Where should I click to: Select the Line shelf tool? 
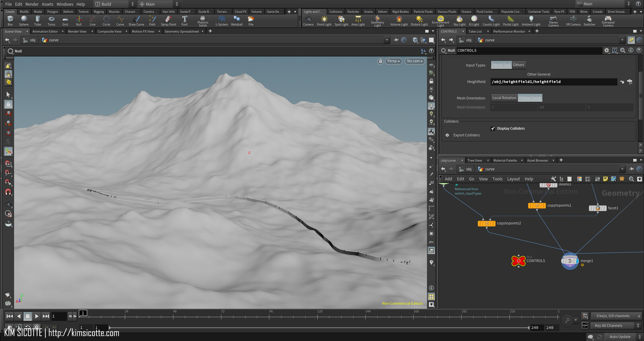pos(93,21)
